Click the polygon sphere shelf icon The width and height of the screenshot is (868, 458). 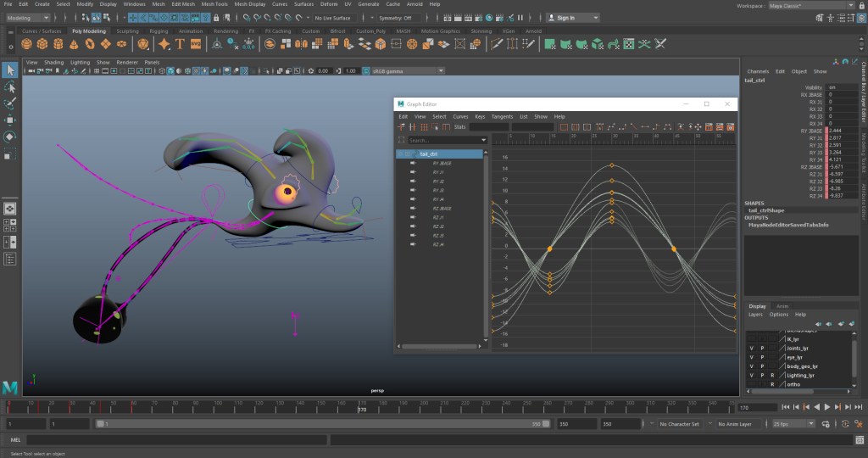coord(25,43)
